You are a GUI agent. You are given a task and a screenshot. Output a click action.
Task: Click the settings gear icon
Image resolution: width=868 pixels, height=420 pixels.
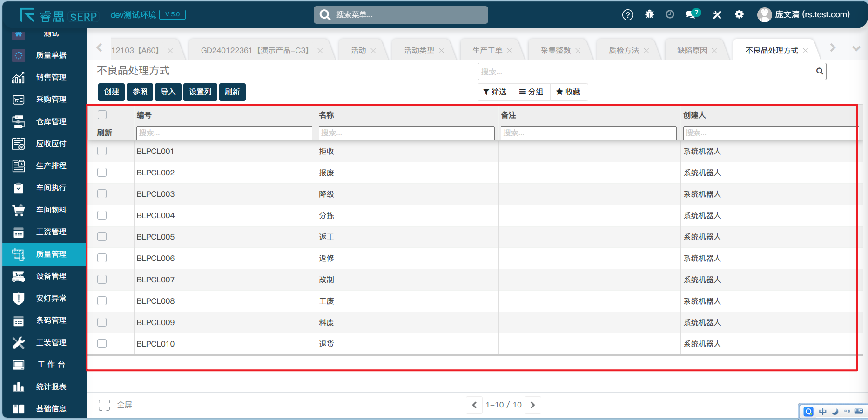(x=739, y=15)
